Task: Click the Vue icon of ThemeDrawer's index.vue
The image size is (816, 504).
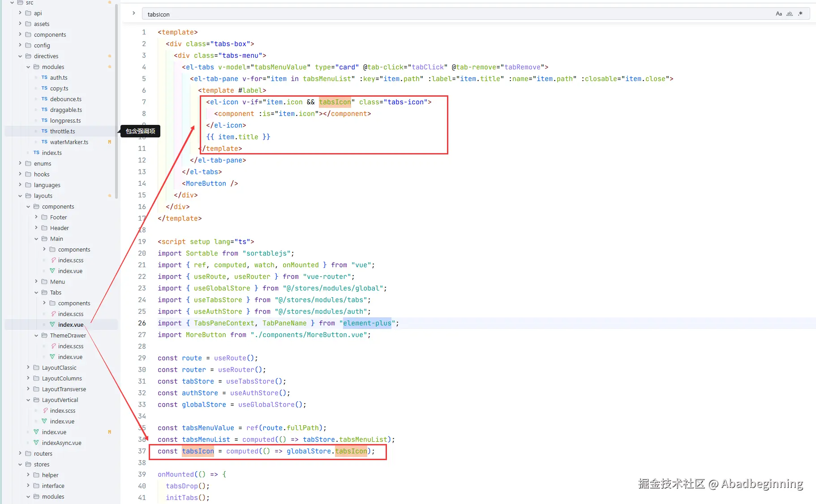Action: tap(52, 357)
